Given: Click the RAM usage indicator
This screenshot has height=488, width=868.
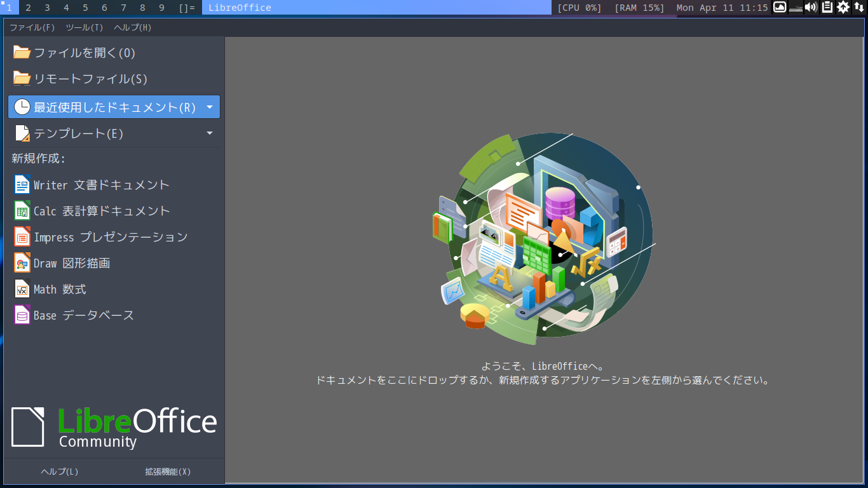Looking at the screenshot, I should coord(639,8).
